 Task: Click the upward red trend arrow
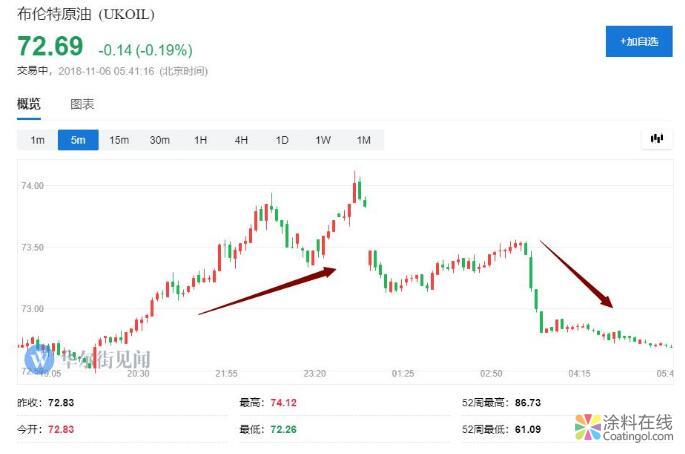269,290
